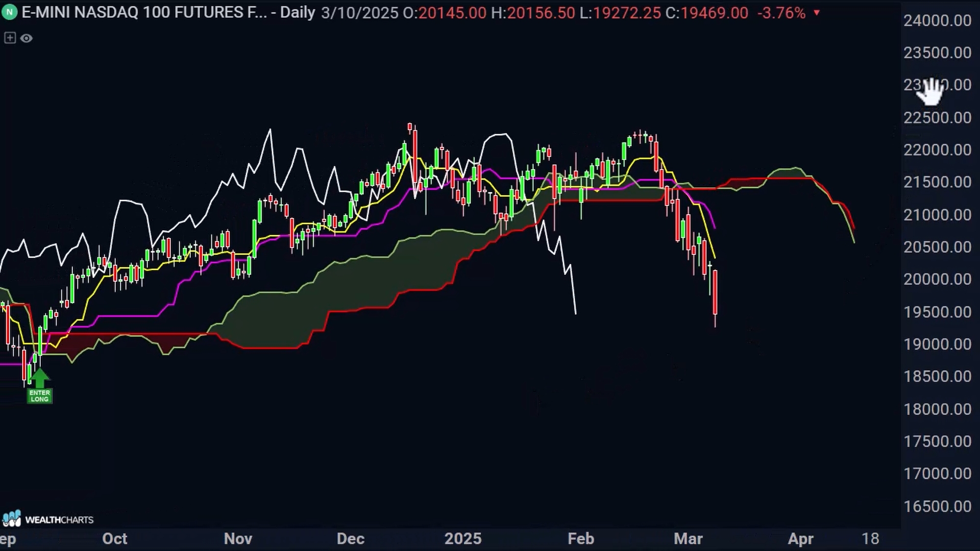
Task: Click the low value 19272.25
Action: 627,13
